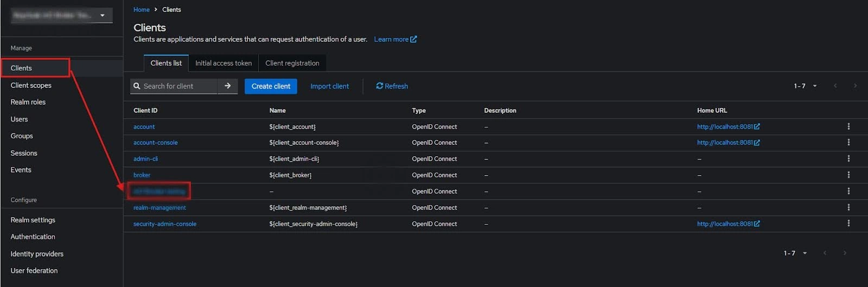Open Identity providers in sidebar

pos(37,254)
